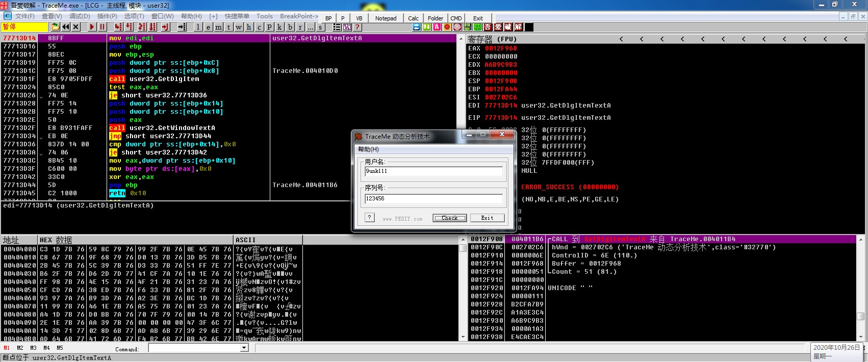Click the red question mark help icon
This screenshot has height=362, width=868.
[357, 27]
